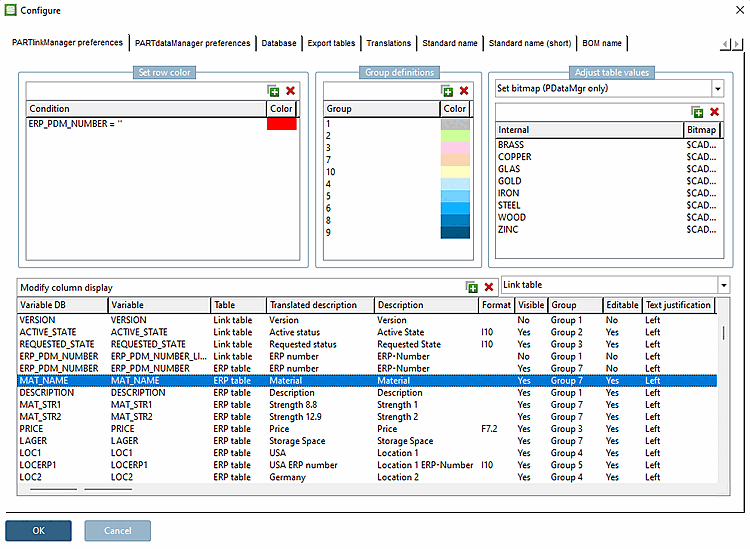
Task: Confirm settings with OK button
Action: [x=38, y=530]
